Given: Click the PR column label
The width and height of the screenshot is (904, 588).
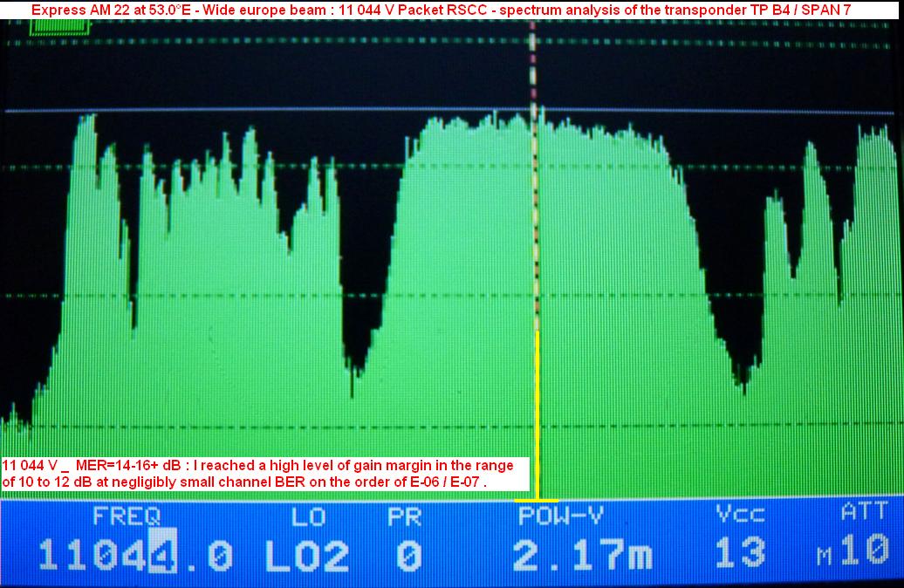Looking at the screenshot, I should 407,516.
